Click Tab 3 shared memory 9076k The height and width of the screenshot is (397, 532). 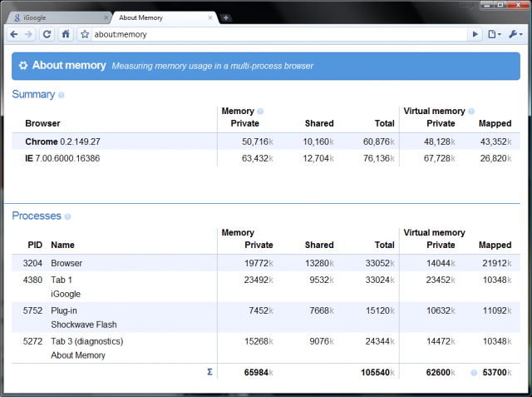pyautogui.click(x=322, y=341)
